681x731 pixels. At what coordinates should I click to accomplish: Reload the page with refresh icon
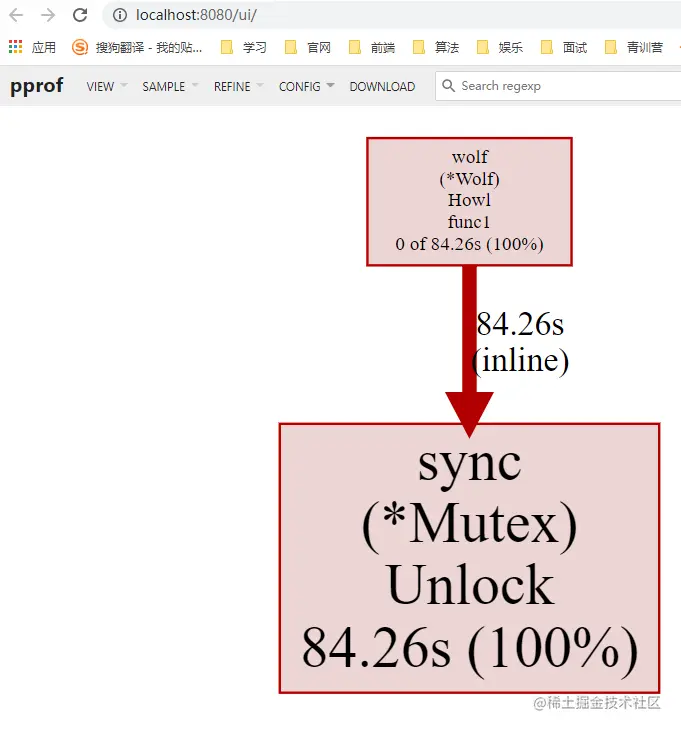tap(80, 15)
